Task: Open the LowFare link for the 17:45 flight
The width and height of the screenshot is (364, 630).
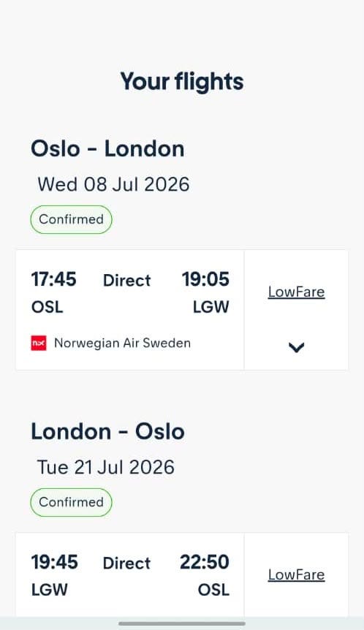Action: 297,292
